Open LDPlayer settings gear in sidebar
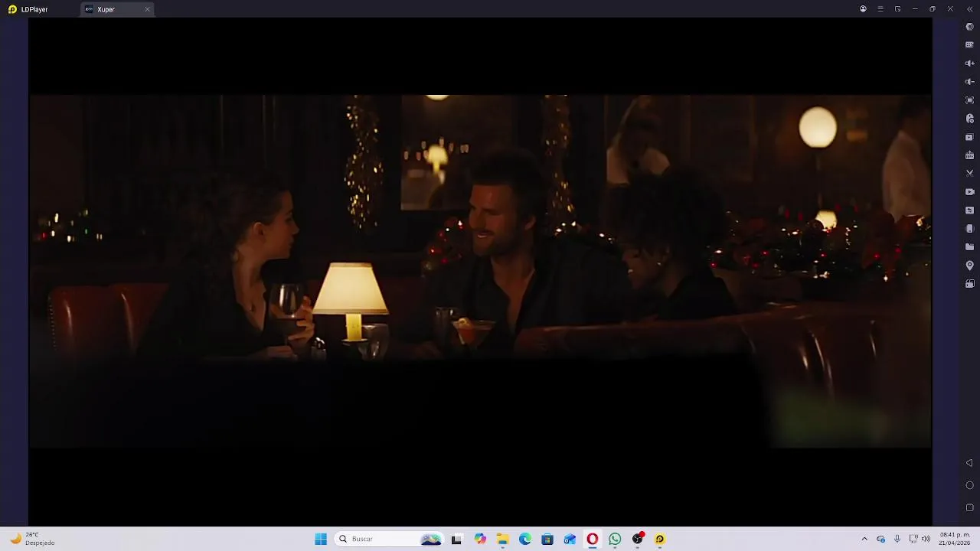 [969, 27]
